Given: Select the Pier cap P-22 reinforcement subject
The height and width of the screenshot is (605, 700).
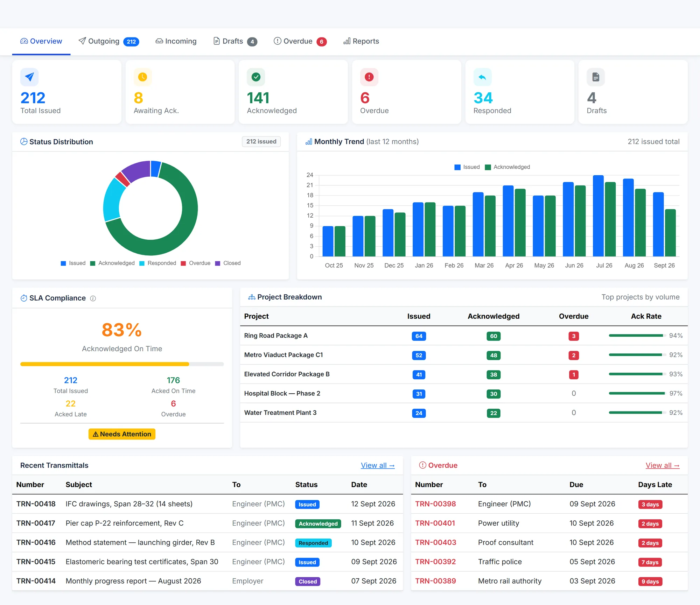Looking at the screenshot, I should (125, 523).
